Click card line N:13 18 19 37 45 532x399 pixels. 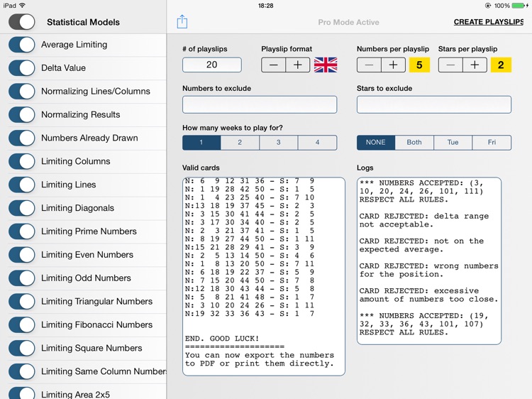click(250, 206)
